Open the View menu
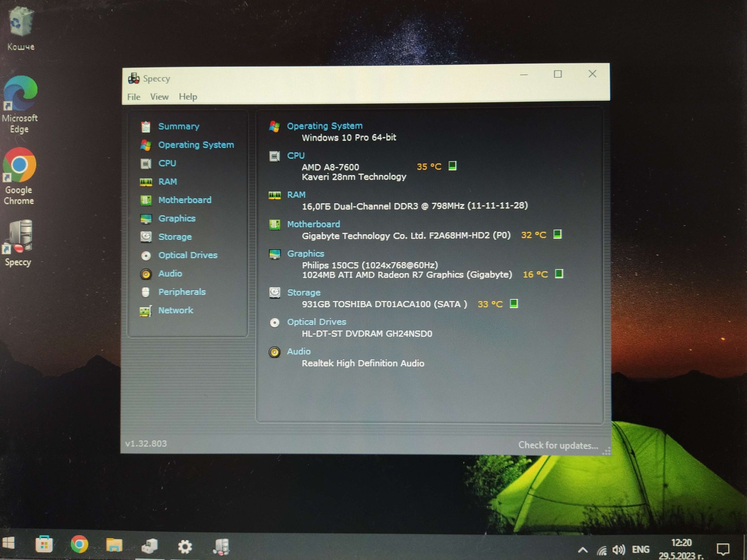This screenshot has height=560, width=747. click(159, 97)
